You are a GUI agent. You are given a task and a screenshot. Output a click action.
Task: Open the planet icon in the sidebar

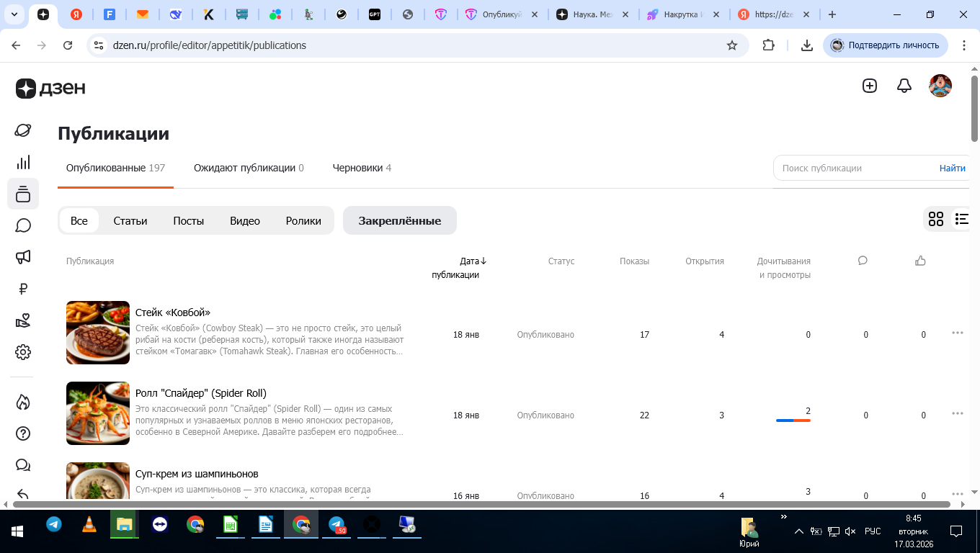(23, 130)
